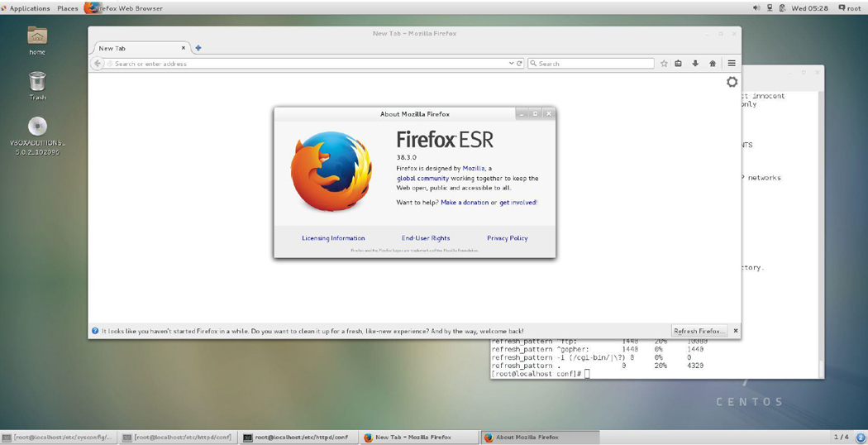Click the Home icon in Firefox toolbar
This screenshot has height=445, width=868.
[713, 64]
